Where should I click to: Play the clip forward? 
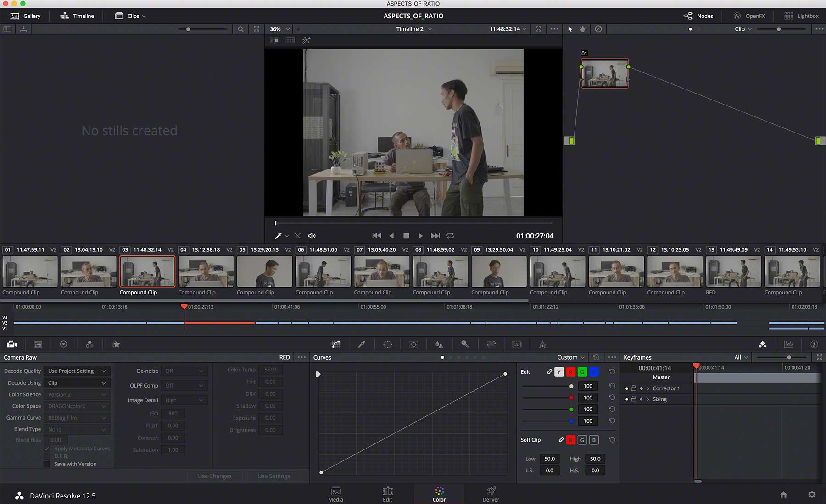tap(420, 236)
